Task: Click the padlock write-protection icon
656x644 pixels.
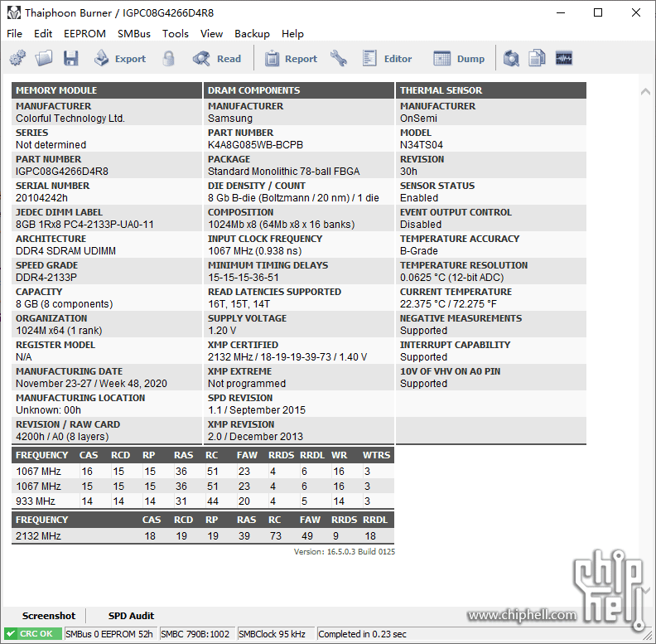Action: pos(169,59)
